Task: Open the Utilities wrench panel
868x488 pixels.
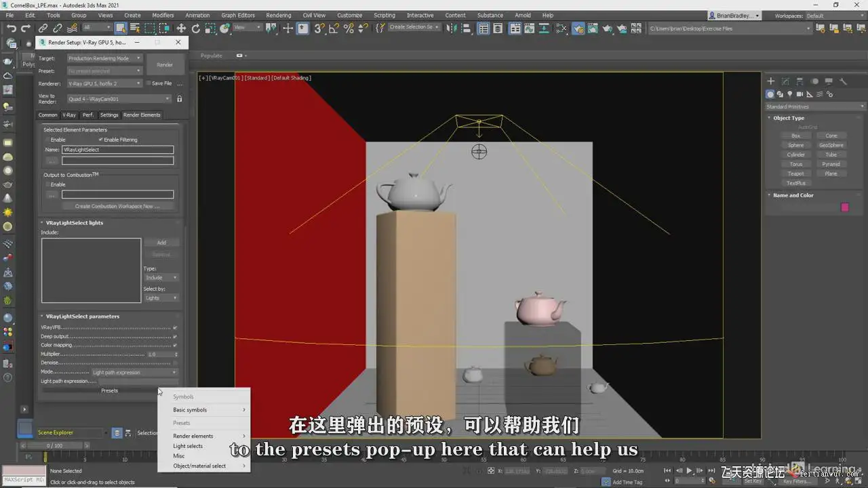Action: point(844,81)
